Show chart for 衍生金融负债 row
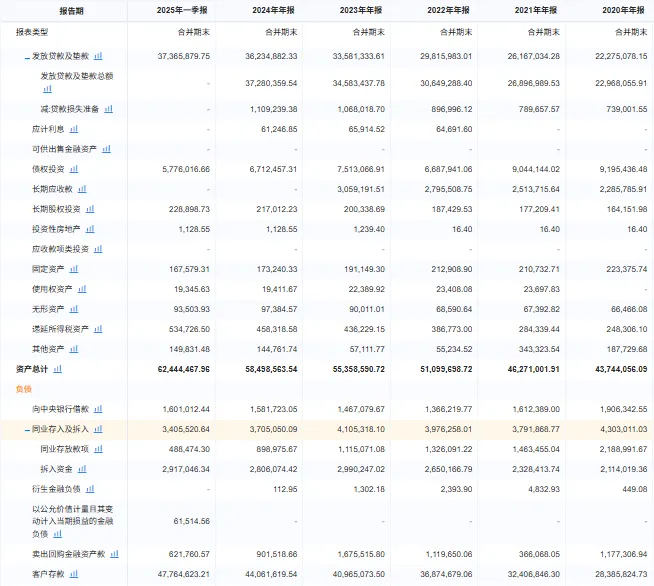Viewport: 654px width, 586px height. 90,489
